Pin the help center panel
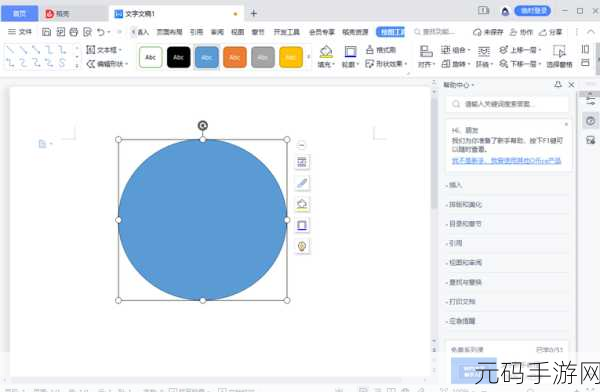Viewport: 600px width, 392px height. pyautogui.click(x=558, y=85)
